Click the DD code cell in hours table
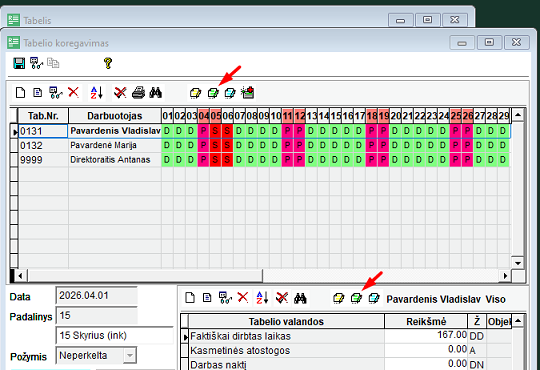Viewport: 540px width, 370px height. pyautogui.click(x=477, y=336)
